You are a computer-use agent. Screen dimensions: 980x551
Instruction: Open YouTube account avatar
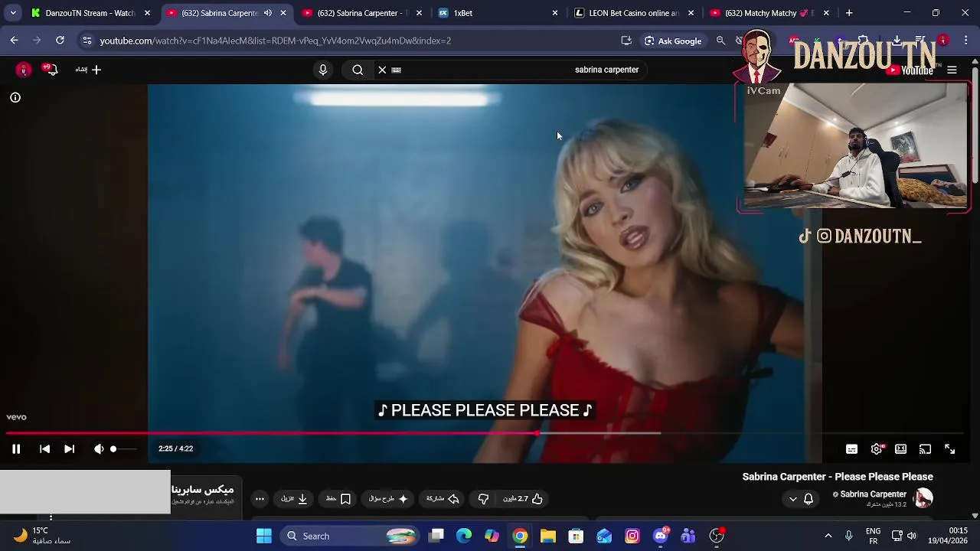click(24, 70)
